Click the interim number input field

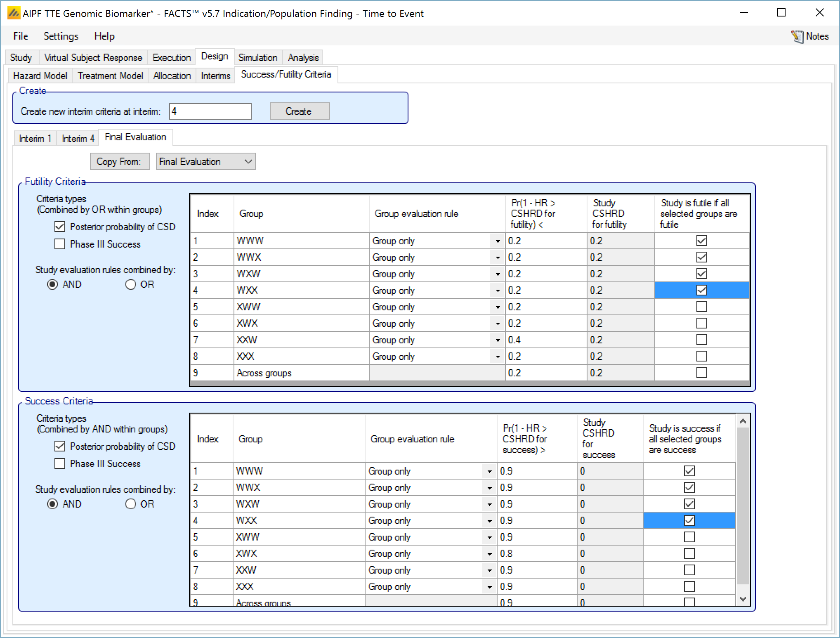210,111
